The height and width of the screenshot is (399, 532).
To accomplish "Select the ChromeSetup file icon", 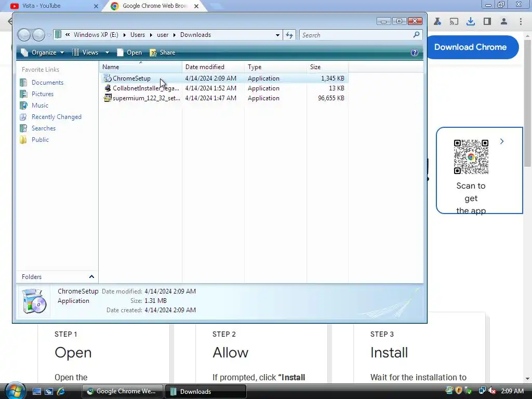I will pyautogui.click(x=108, y=78).
